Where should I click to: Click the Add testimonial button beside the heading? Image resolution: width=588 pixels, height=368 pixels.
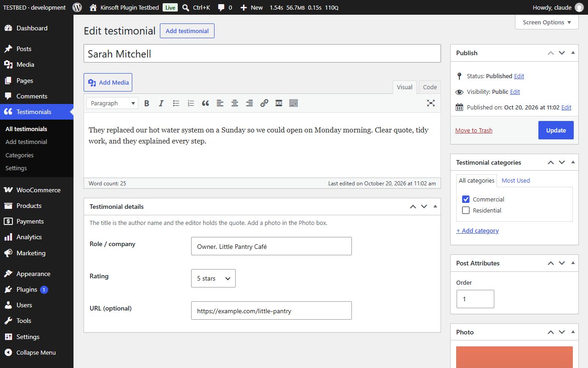point(187,31)
